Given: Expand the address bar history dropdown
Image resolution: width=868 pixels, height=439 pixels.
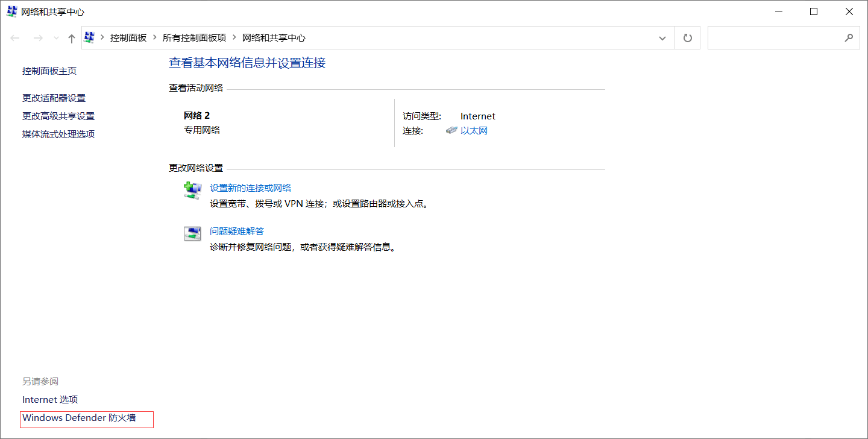Looking at the screenshot, I should (662, 38).
